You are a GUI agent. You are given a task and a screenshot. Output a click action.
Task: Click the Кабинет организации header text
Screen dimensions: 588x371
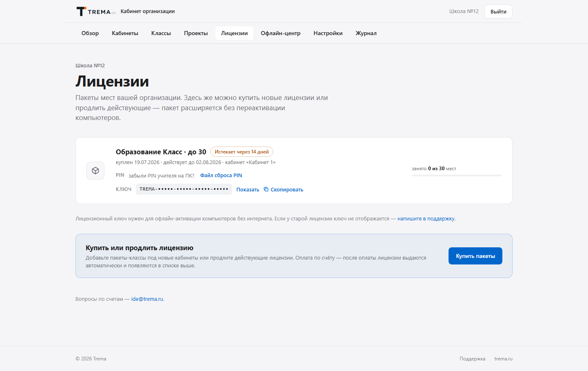point(148,11)
